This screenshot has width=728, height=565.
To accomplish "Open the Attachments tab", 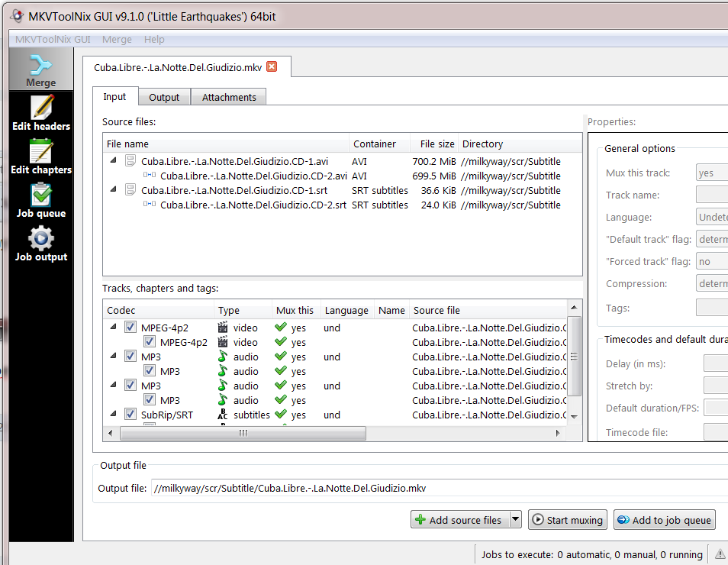I will click(229, 97).
